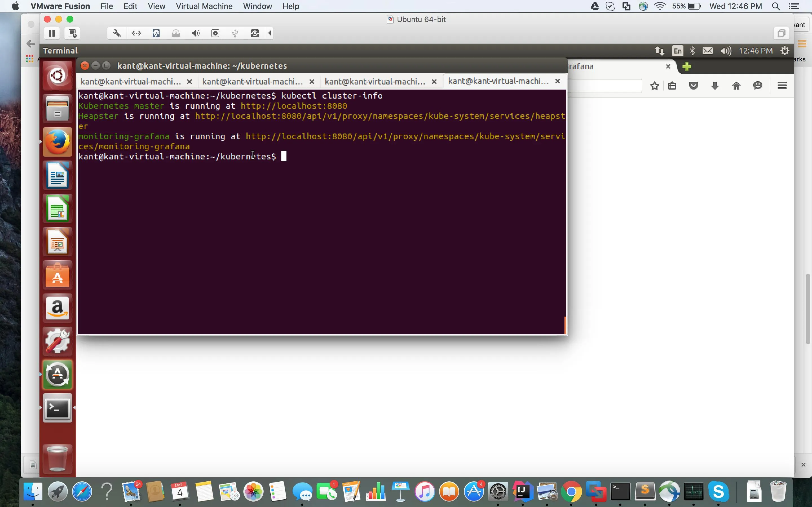This screenshot has height=507, width=812.
Task: Open Ubuntu dash home button
Action: (x=58, y=75)
